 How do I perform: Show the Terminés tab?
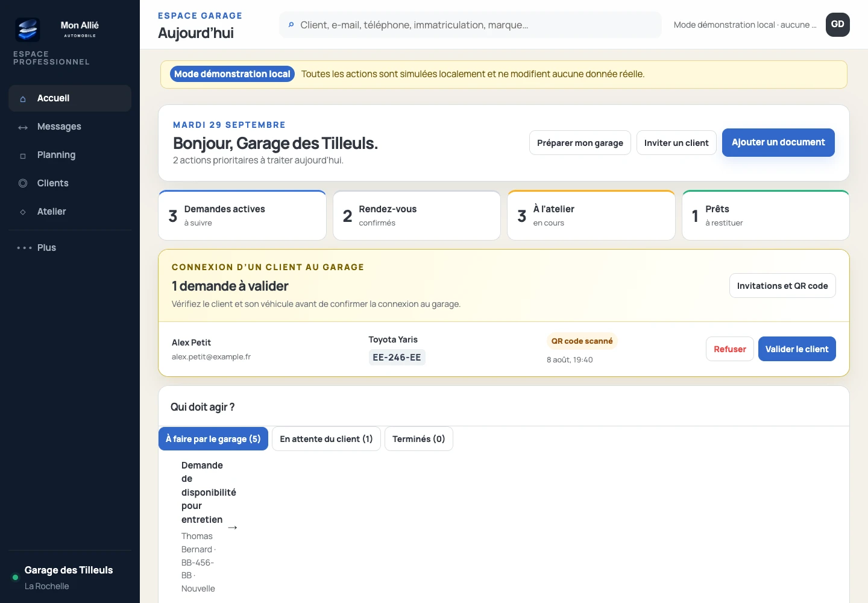(419, 439)
